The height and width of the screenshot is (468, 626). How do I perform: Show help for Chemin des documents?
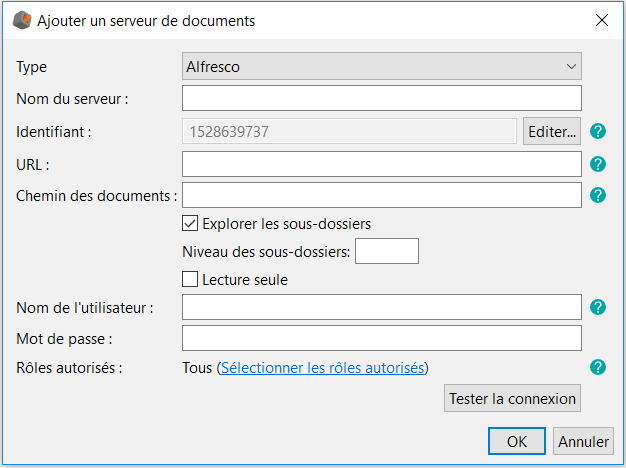[598, 196]
